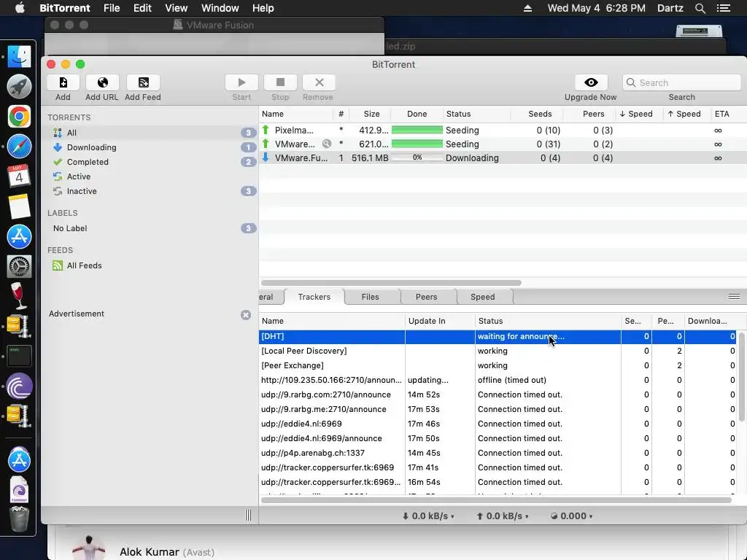747x560 pixels.
Task: Click the Upgrade Now eye icon
Action: click(591, 82)
